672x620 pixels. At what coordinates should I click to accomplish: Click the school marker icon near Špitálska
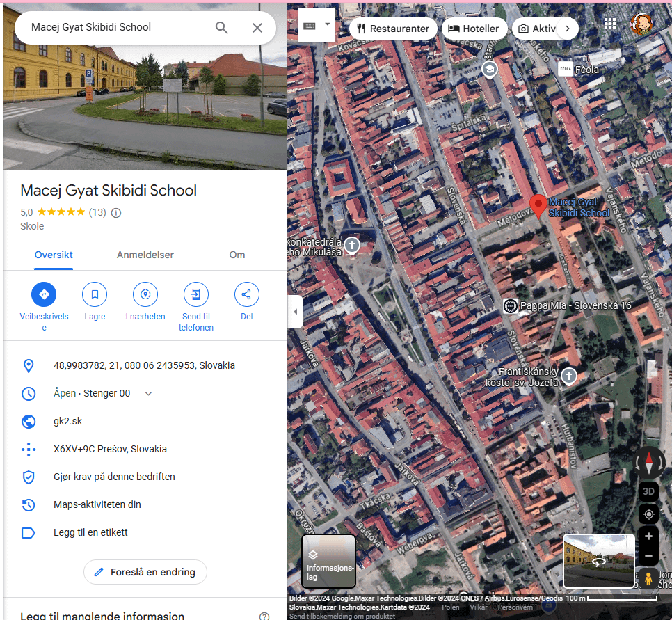(x=490, y=69)
